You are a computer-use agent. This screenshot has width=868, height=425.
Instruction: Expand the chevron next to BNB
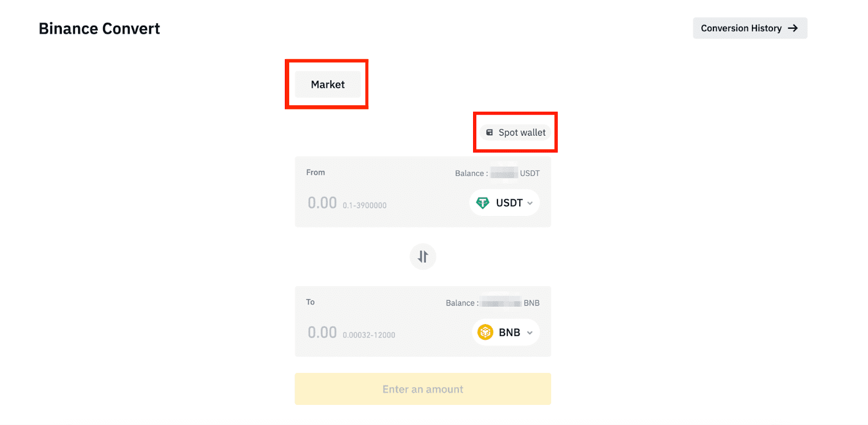pos(530,333)
